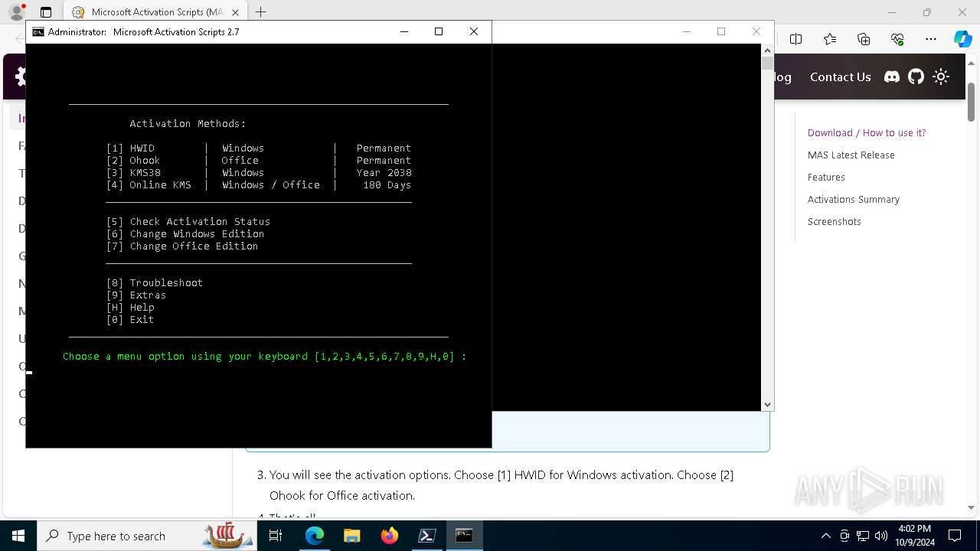Open Edge Favorites star icon

[x=830, y=39]
